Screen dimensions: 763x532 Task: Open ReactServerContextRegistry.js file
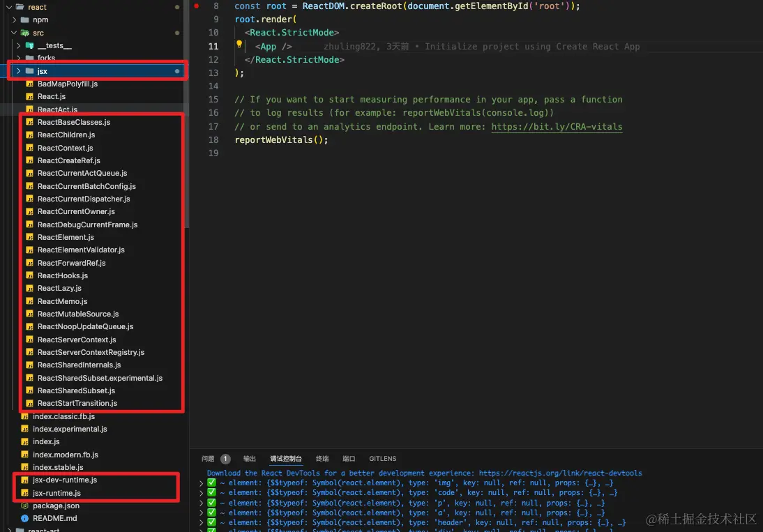[x=91, y=353]
